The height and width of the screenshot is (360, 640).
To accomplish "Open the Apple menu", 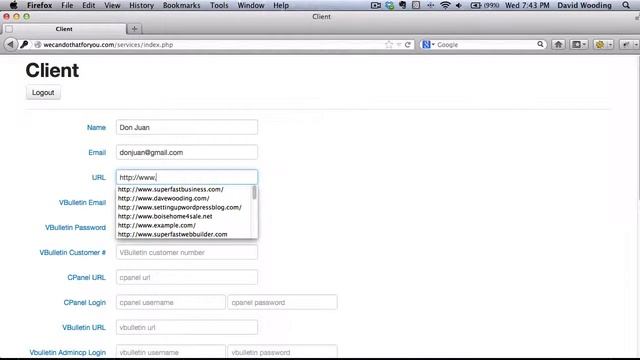I will click(13, 5).
